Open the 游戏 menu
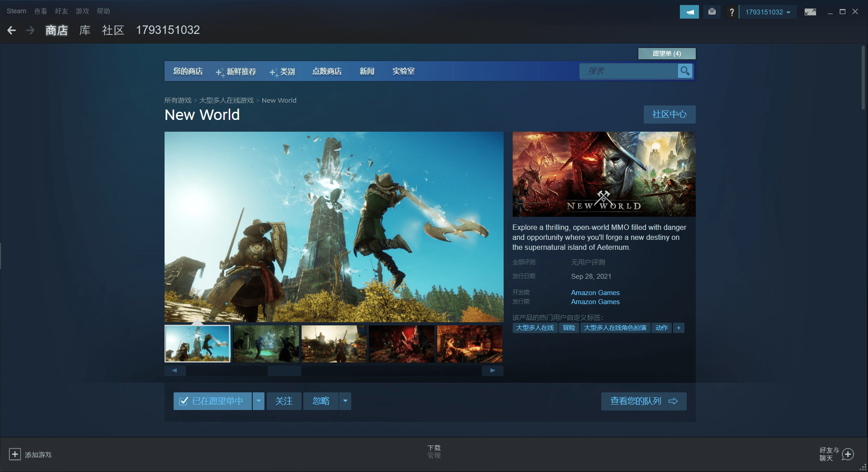Viewport: 868px width, 472px height. (82, 11)
